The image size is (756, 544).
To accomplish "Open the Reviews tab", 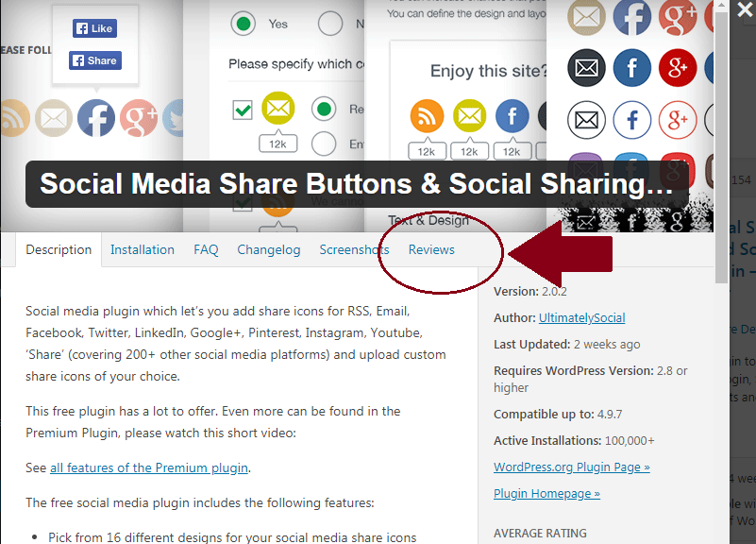I will pos(431,250).
